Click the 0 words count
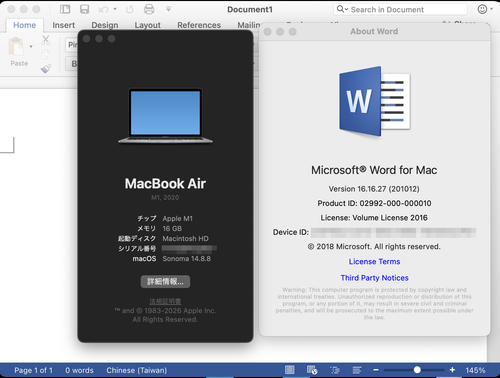Image resolution: width=500 pixels, height=378 pixels. pos(79,370)
